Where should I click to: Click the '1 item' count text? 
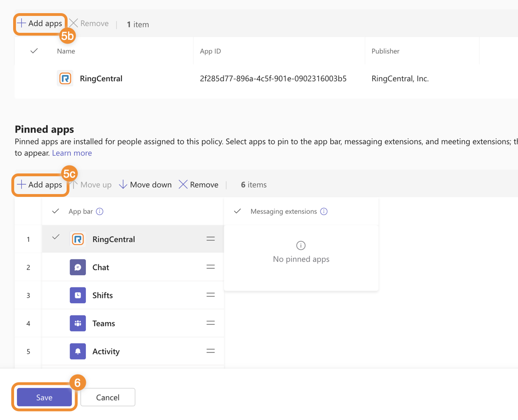[138, 24]
